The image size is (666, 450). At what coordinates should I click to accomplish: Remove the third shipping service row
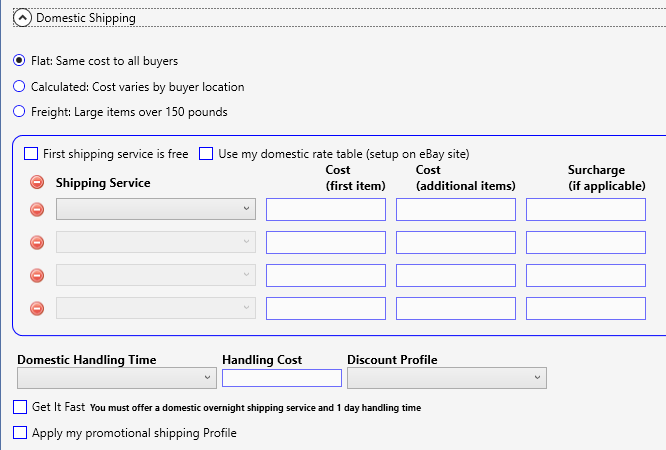click(37, 275)
